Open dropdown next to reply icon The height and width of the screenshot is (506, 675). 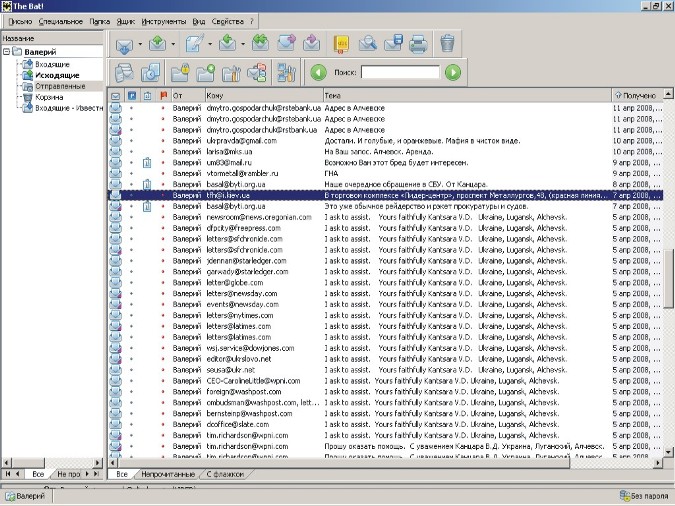pos(243,44)
